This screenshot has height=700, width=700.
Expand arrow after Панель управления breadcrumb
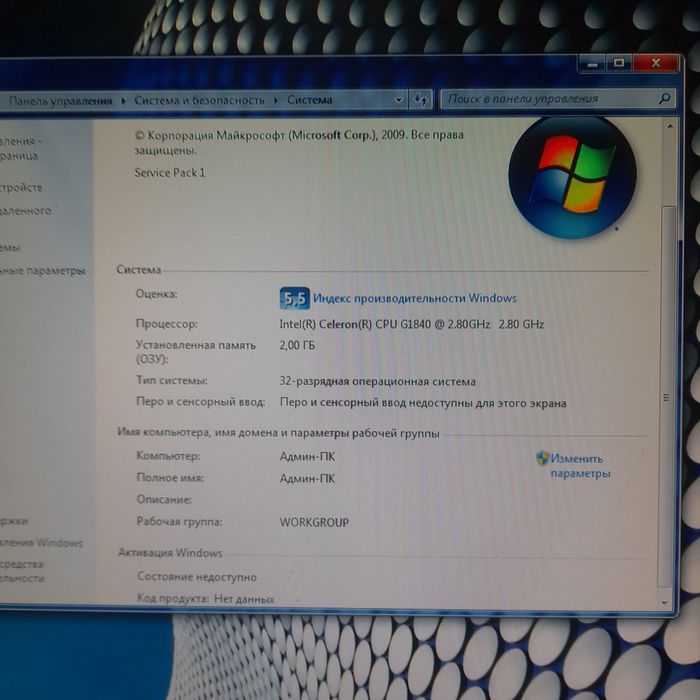coord(124,101)
